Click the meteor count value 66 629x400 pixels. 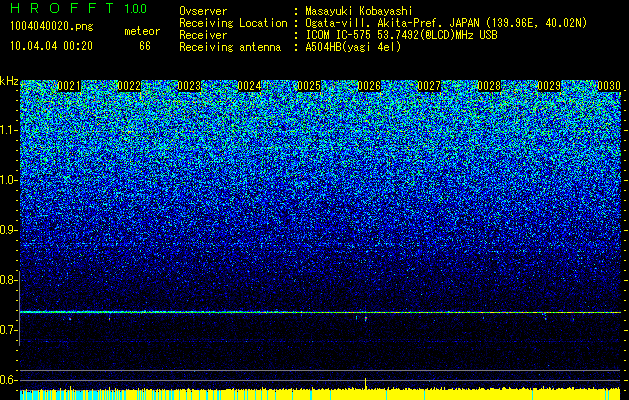(145, 46)
